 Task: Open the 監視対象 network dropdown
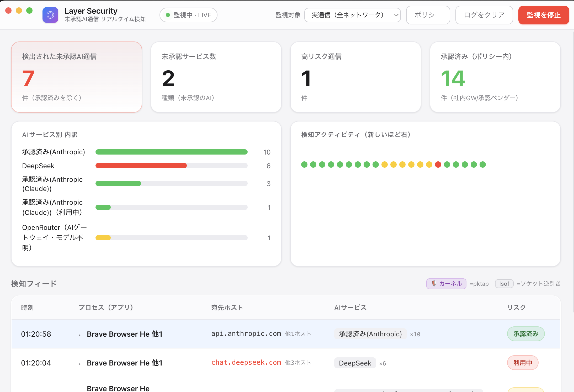tap(352, 15)
